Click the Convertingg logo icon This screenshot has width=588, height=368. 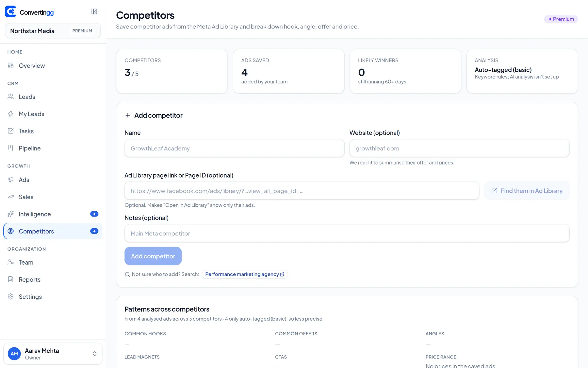(x=10, y=11)
